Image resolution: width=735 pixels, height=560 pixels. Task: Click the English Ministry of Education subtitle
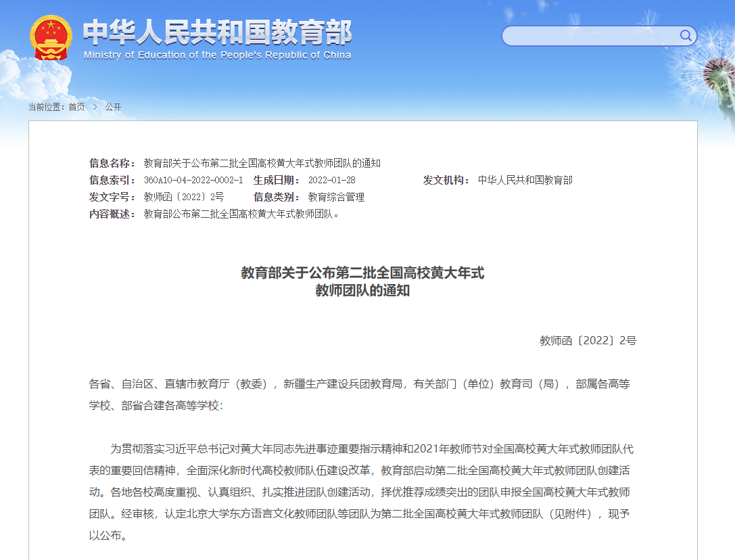pyautogui.click(x=217, y=55)
